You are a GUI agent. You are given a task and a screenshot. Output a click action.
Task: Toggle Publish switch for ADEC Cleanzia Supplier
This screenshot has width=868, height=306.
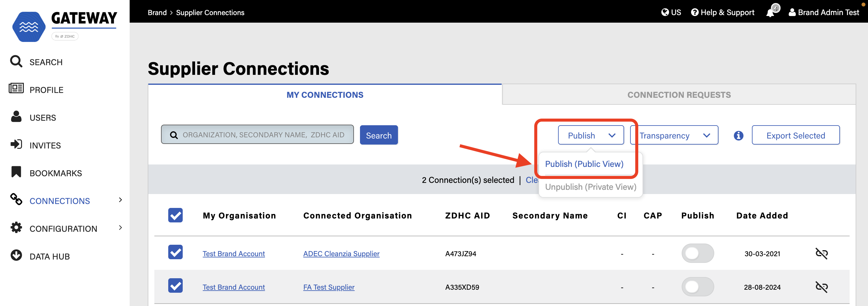point(697,253)
